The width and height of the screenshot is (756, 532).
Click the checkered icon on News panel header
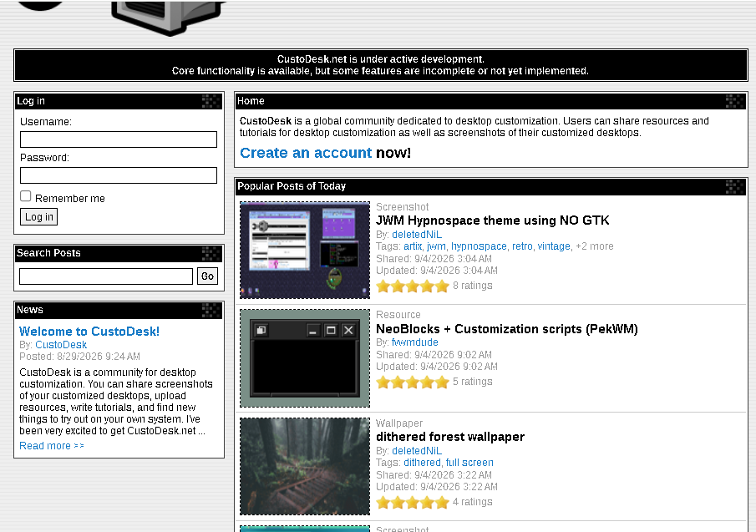click(211, 311)
